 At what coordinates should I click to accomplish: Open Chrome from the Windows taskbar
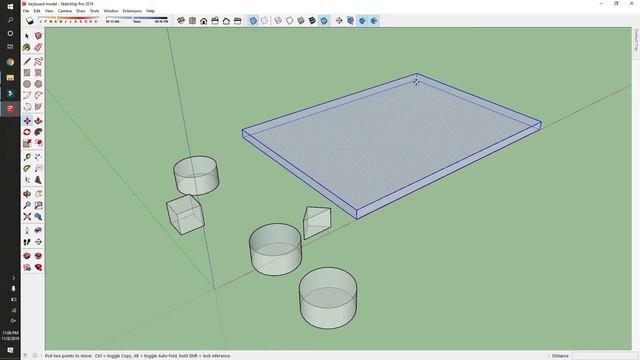tap(10, 62)
